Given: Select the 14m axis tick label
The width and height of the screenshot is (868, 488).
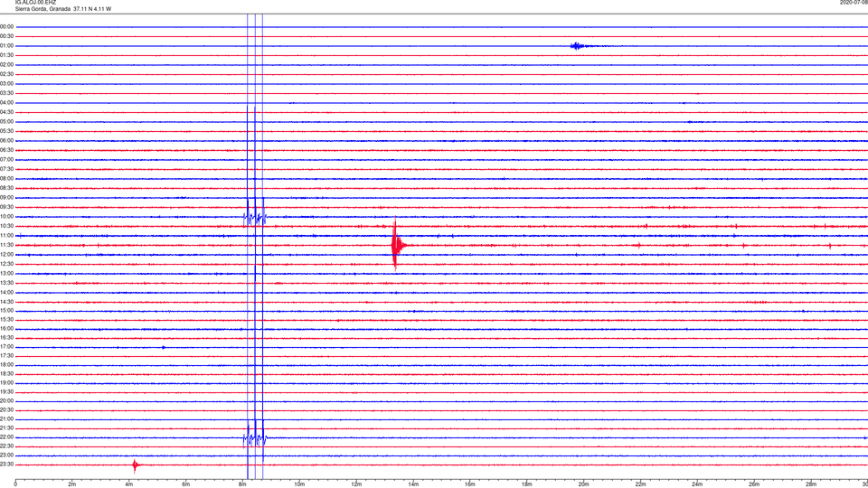Looking at the screenshot, I should point(413,484).
